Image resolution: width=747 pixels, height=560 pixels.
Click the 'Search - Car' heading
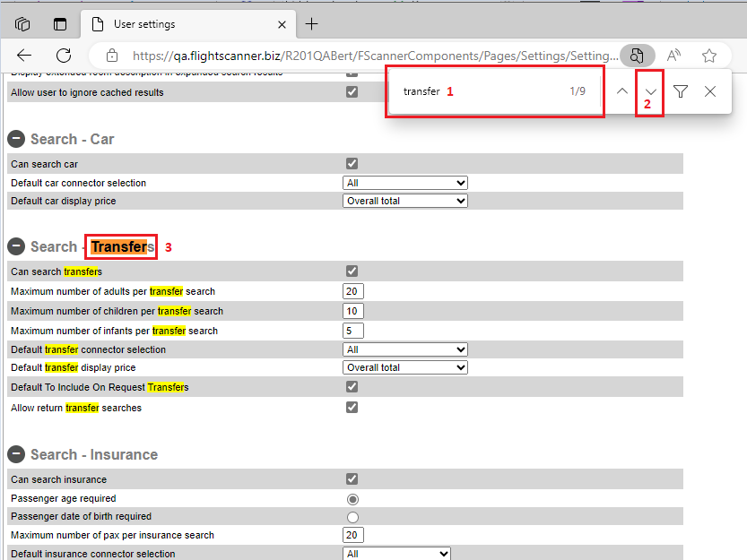(x=73, y=139)
